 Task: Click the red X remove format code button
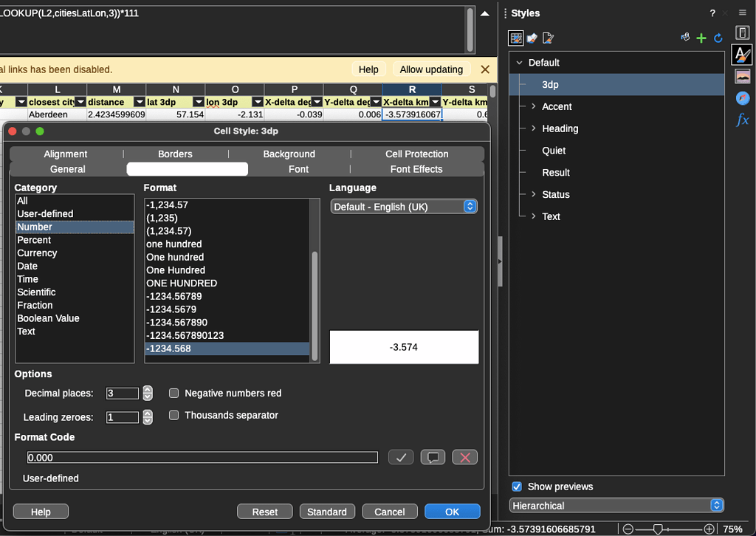[x=465, y=458]
